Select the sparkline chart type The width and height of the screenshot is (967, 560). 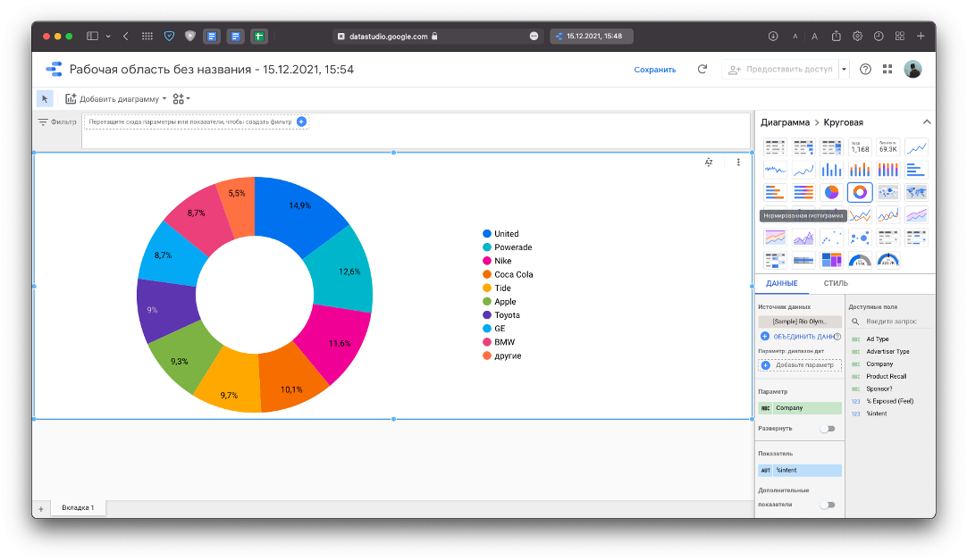(x=775, y=170)
